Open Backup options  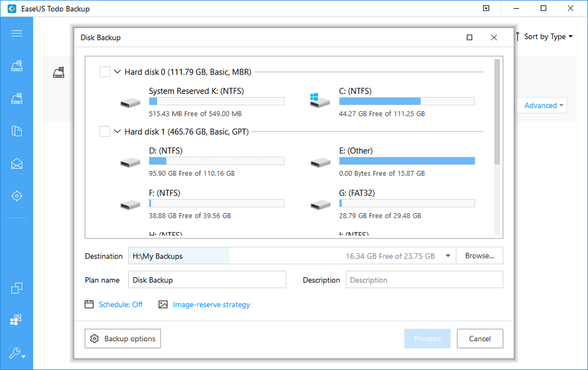[x=122, y=338]
